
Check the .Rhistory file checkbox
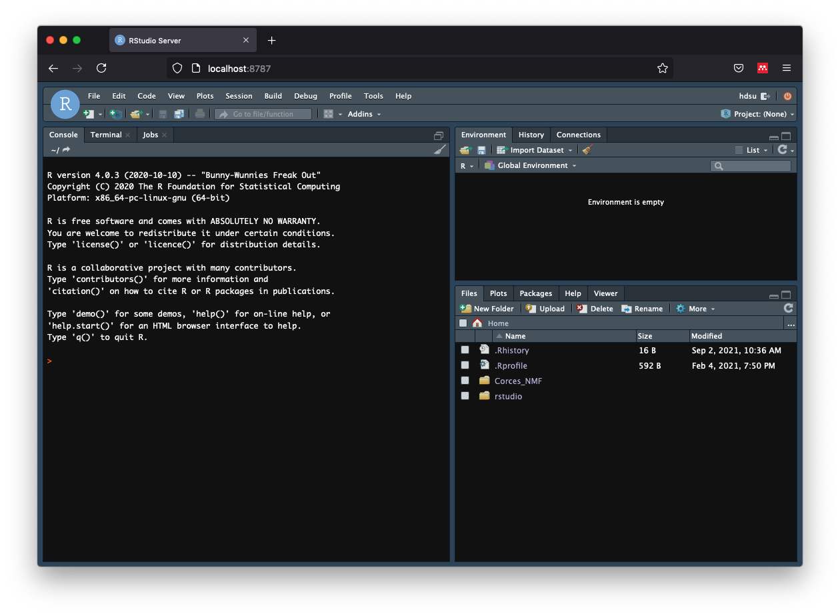[465, 350]
